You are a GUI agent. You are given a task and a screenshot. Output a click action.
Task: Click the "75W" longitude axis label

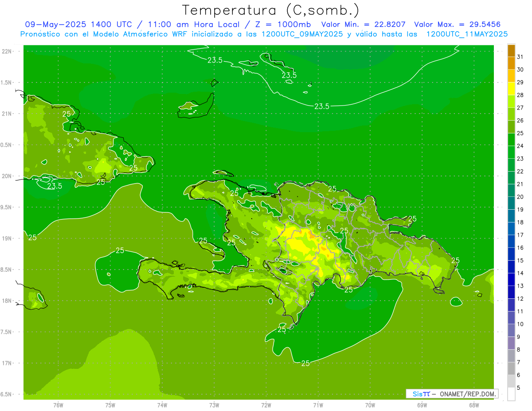110,405
